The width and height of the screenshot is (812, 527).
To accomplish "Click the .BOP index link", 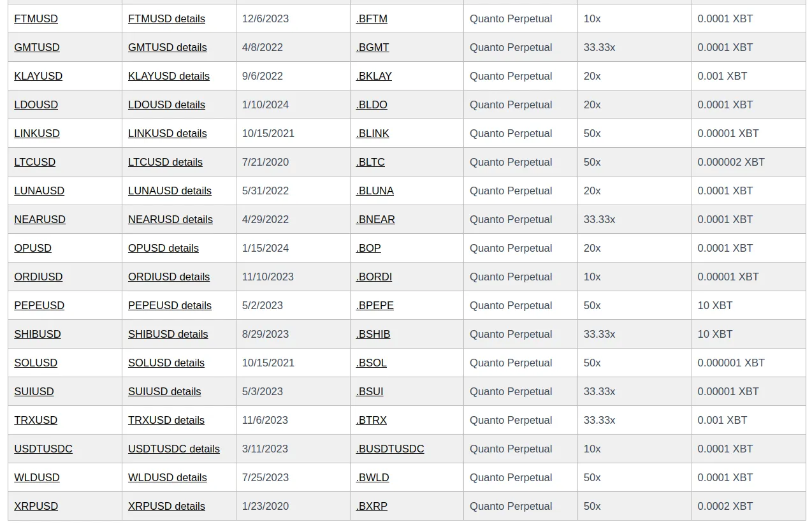I will click(x=368, y=248).
